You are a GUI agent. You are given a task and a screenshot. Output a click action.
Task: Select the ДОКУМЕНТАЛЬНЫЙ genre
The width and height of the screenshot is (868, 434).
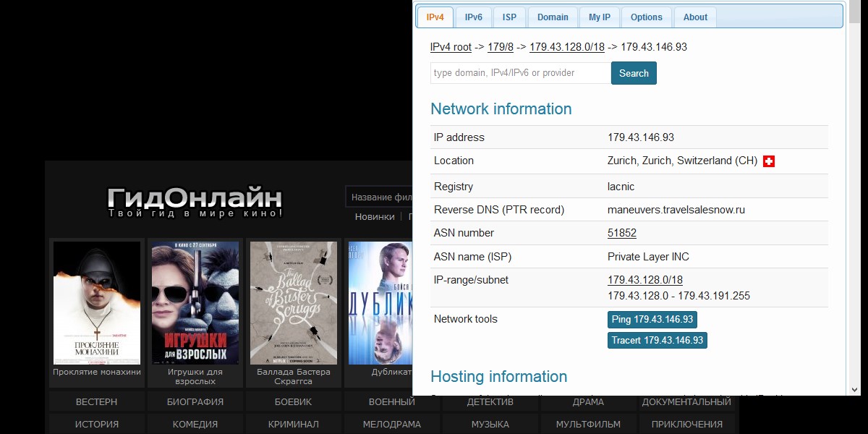tap(686, 402)
